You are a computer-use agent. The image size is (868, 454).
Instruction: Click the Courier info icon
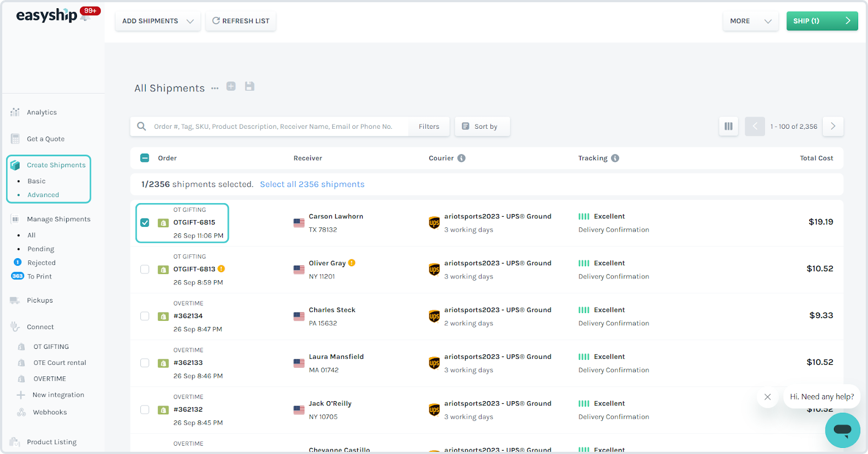(x=461, y=158)
